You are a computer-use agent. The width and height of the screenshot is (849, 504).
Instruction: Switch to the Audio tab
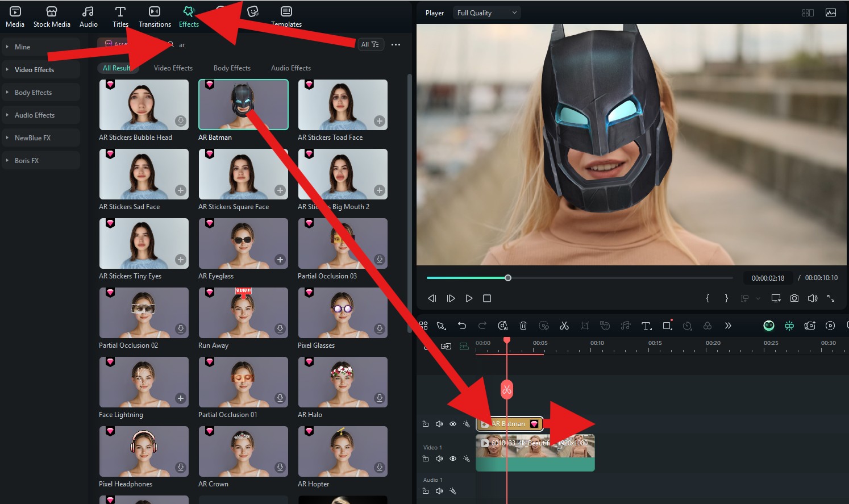tap(88, 16)
